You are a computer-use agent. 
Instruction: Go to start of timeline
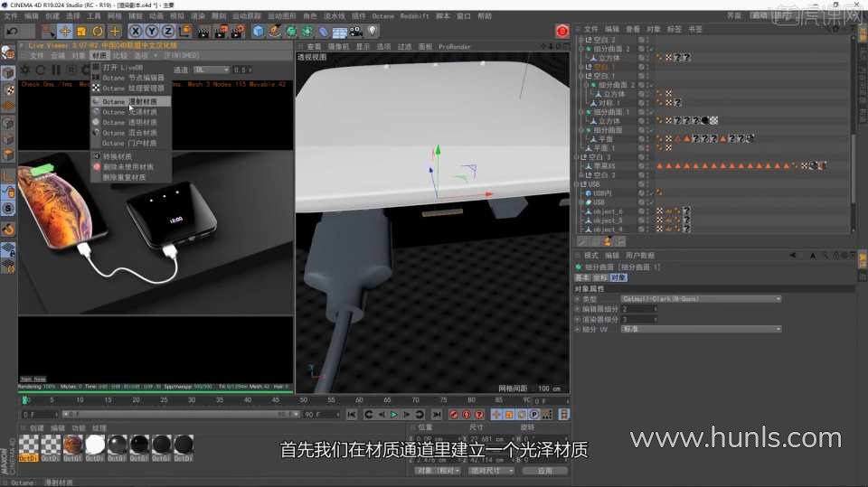[x=352, y=415]
